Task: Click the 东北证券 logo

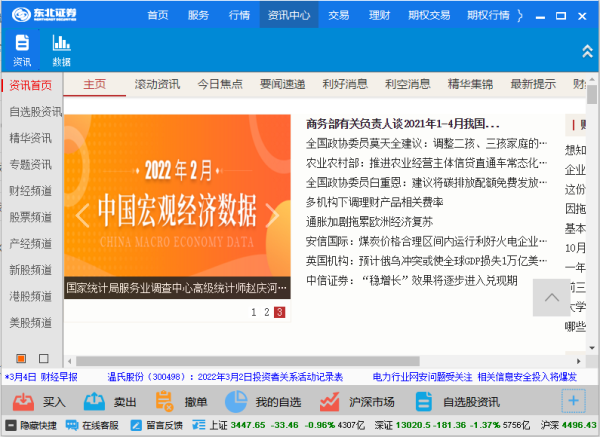Action: pos(44,15)
